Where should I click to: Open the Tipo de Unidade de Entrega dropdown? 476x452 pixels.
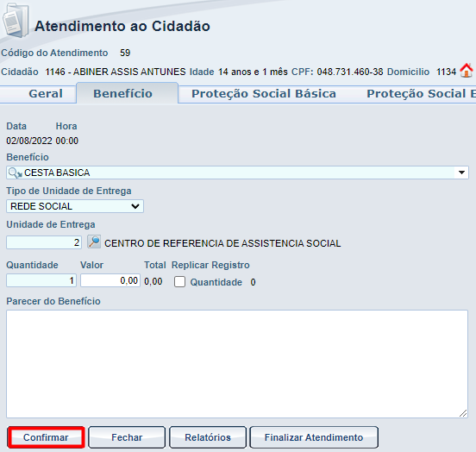[75, 206]
